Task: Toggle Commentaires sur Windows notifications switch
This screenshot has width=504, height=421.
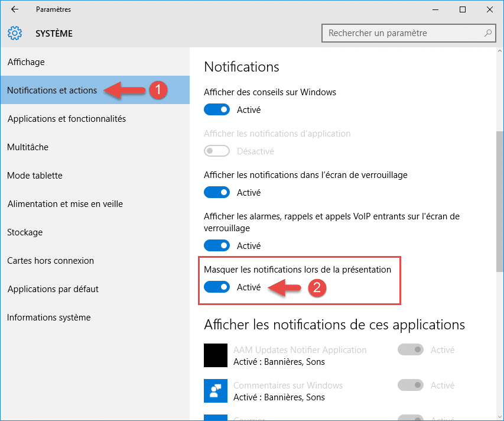Action: tap(411, 385)
